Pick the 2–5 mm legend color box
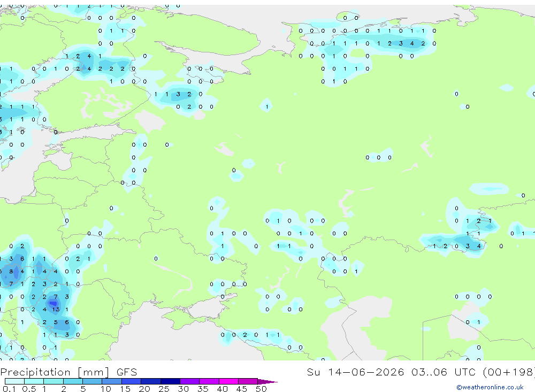Screen dimensions: 535x392 pyautogui.click(x=73, y=381)
